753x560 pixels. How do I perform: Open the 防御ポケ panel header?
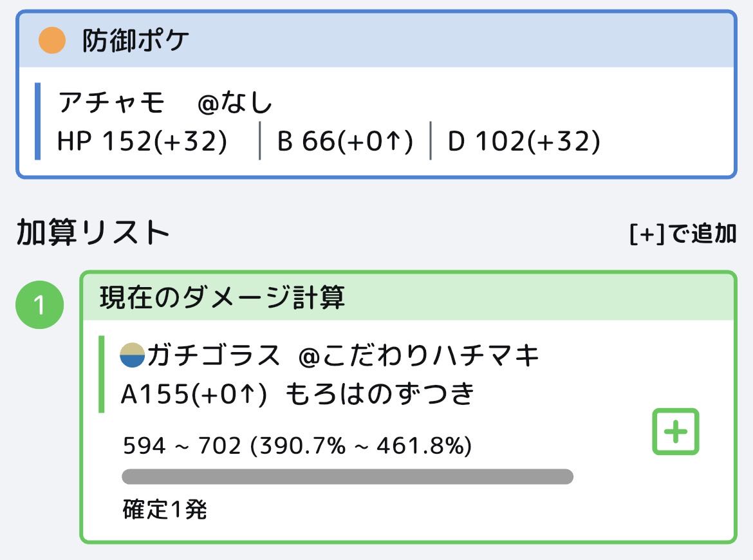pyautogui.click(x=376, y=41)
